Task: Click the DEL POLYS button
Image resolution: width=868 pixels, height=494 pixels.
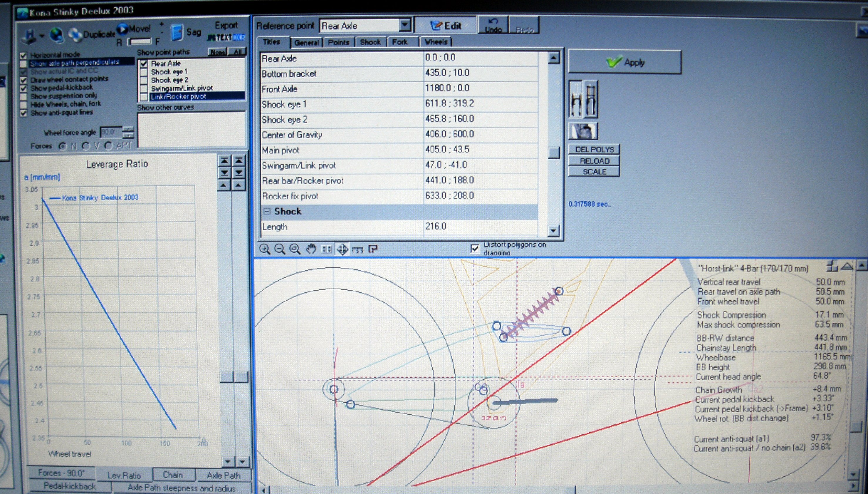Action: [594, 149]
